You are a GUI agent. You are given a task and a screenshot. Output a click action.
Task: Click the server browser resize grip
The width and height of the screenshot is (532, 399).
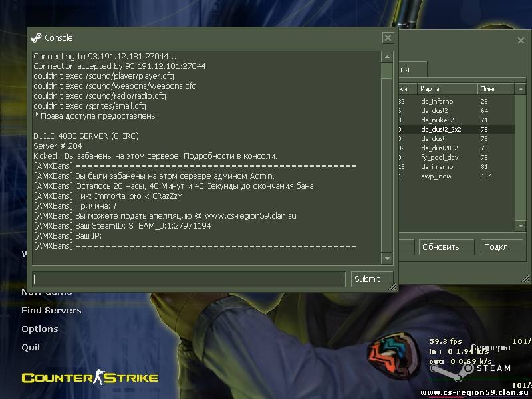pos(526,279)
